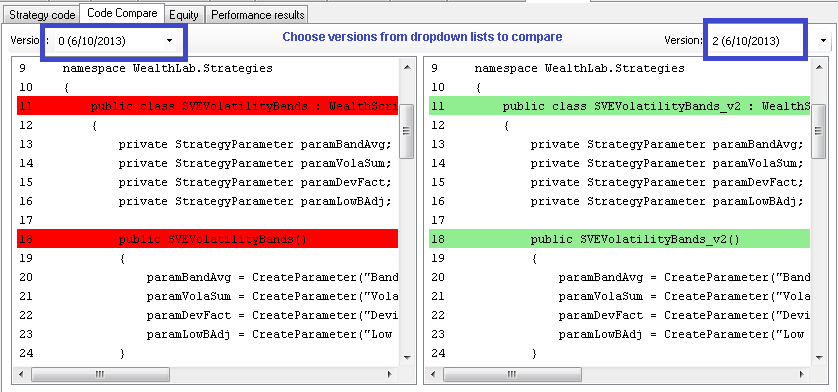Click paramVolaSum = CreateParameter line 21 left pane
Screen dimensions: 838x392
coord(273,296)
